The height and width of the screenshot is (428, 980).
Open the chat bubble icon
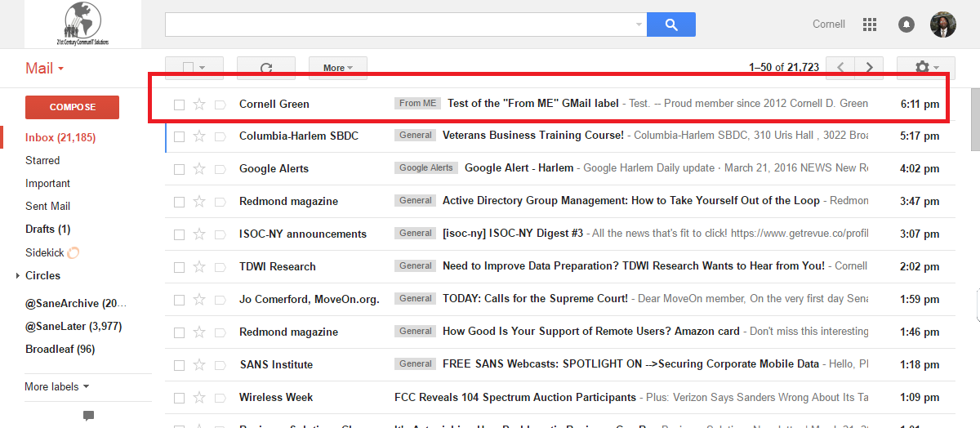[x=88, y=416]
